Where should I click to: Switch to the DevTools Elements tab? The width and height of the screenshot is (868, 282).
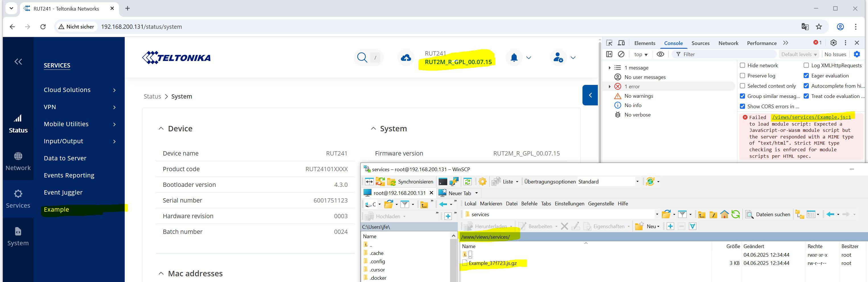645,43
